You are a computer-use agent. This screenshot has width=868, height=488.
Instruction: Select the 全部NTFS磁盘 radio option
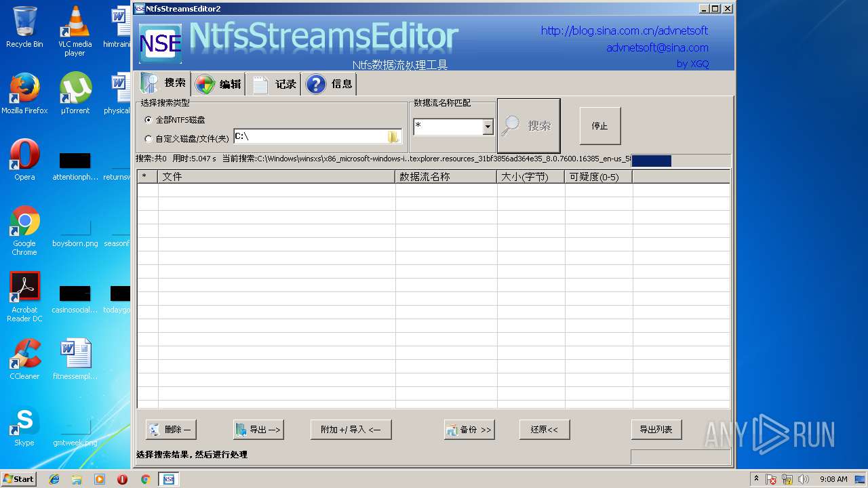click(x=174, y=119)
